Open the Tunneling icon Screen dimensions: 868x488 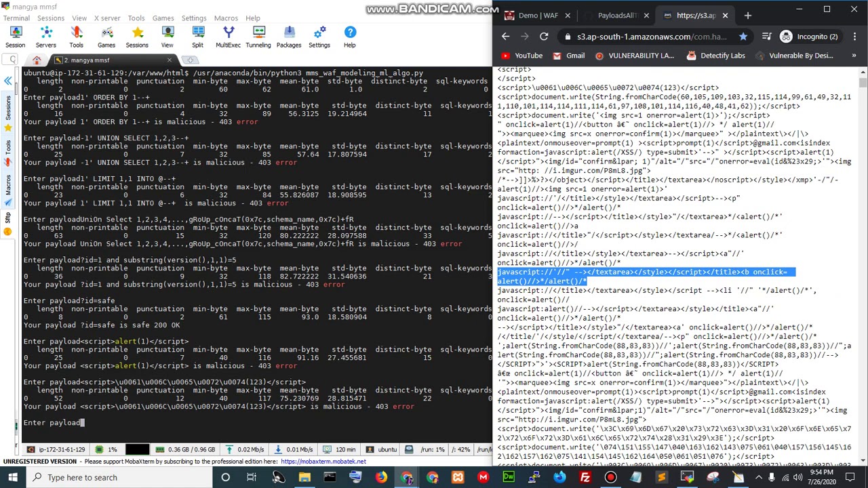(258, 37)
